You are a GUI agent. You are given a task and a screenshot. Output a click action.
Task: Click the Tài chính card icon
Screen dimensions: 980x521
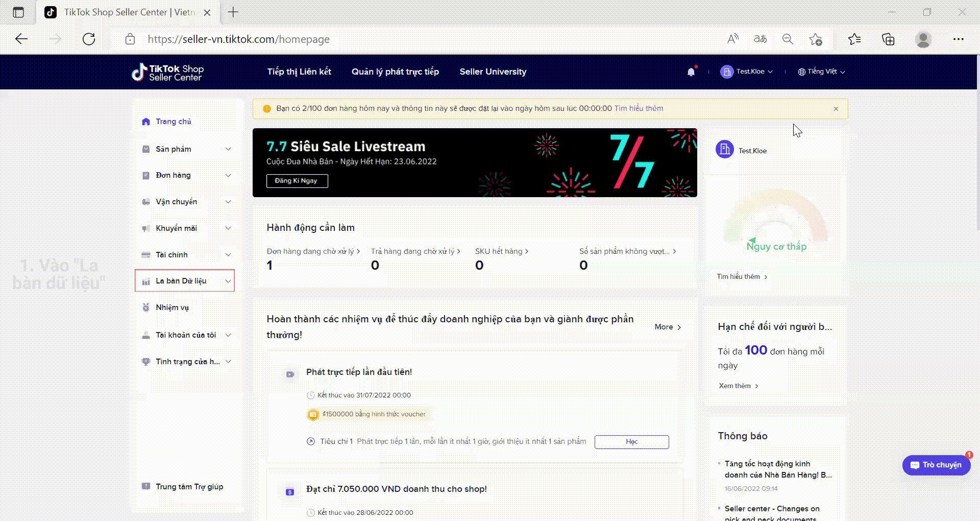[146, 255]
